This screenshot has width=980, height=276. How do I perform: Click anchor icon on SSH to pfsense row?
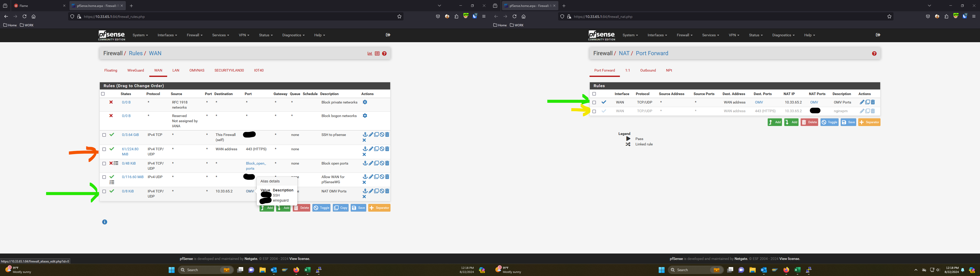(x=365, y=135)
